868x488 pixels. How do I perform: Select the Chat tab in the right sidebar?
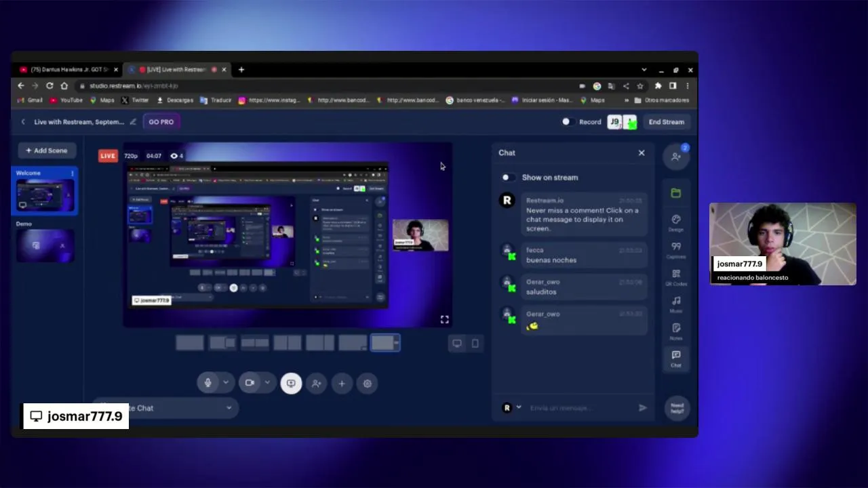(676, 359)
